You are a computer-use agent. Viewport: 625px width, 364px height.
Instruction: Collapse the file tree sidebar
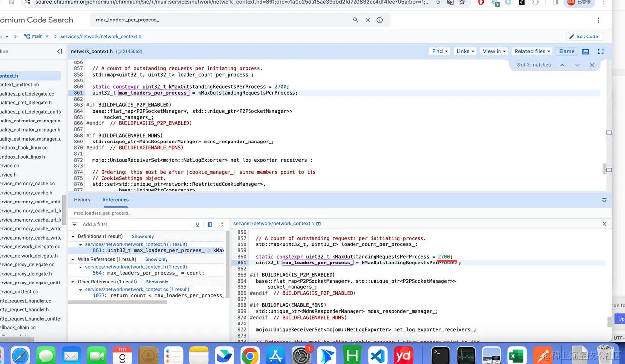click(x=59, y=51)
